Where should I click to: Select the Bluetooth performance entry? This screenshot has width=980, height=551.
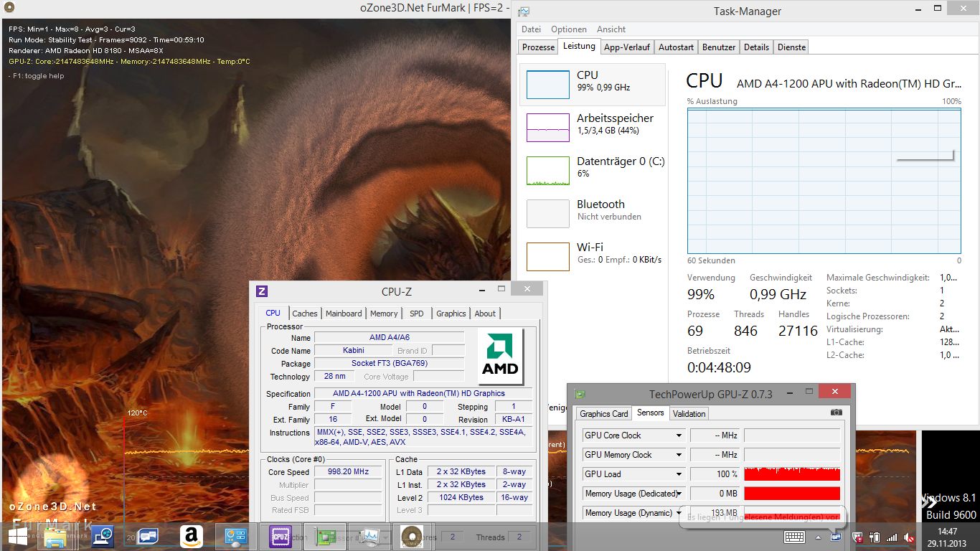click(x=593, y=213)
